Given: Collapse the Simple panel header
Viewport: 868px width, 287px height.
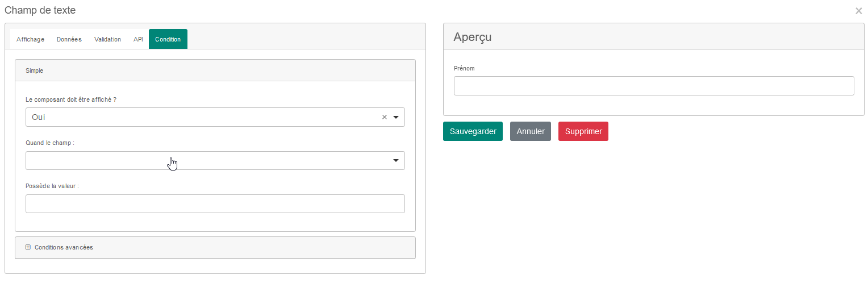Looking at the screenshot, I should (215, 70).
